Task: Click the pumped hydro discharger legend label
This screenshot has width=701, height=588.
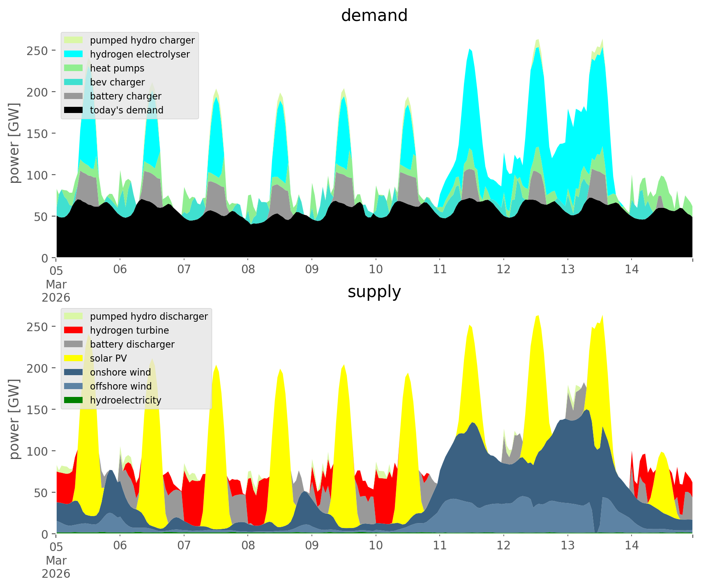Action: pyautogui.click(x=149, y=316)
